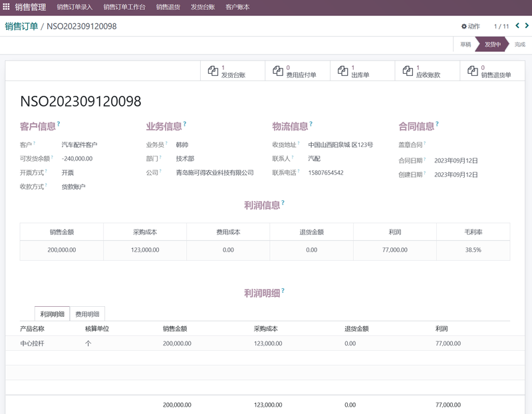Click the 中心拉杆 product row

(32, 343)
